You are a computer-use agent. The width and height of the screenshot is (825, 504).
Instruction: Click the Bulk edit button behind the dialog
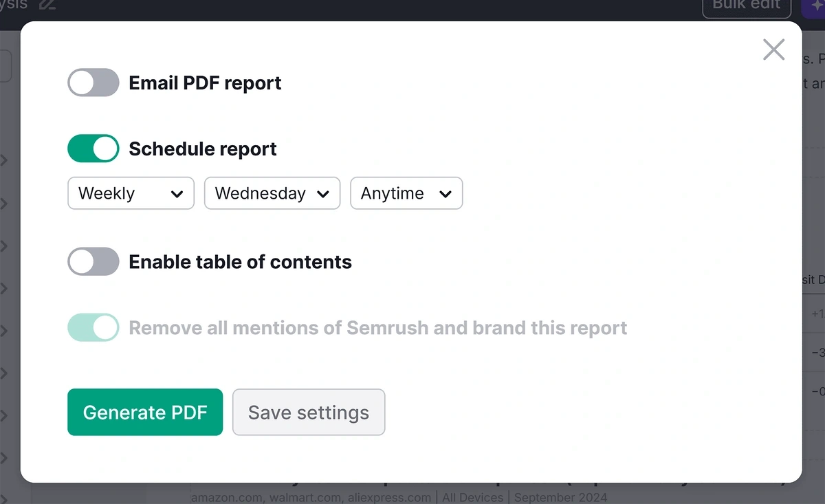coord(747,6)
